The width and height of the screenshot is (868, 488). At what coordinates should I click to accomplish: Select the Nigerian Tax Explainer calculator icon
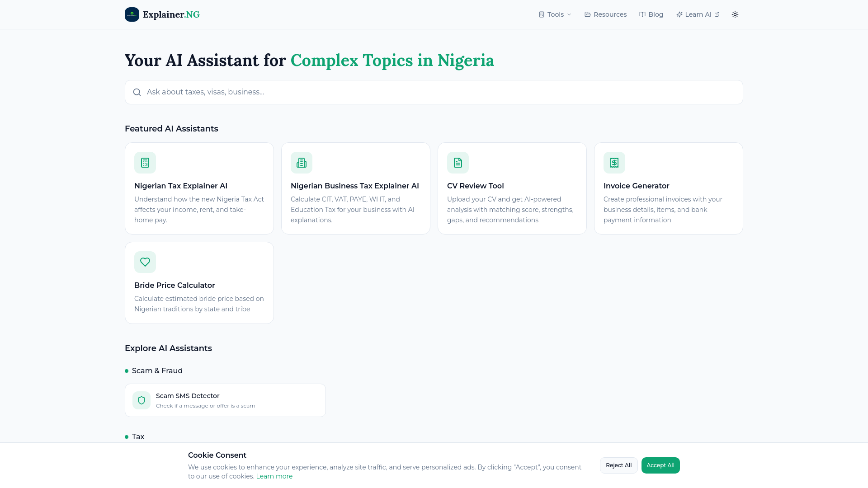(x=145, y=162)
